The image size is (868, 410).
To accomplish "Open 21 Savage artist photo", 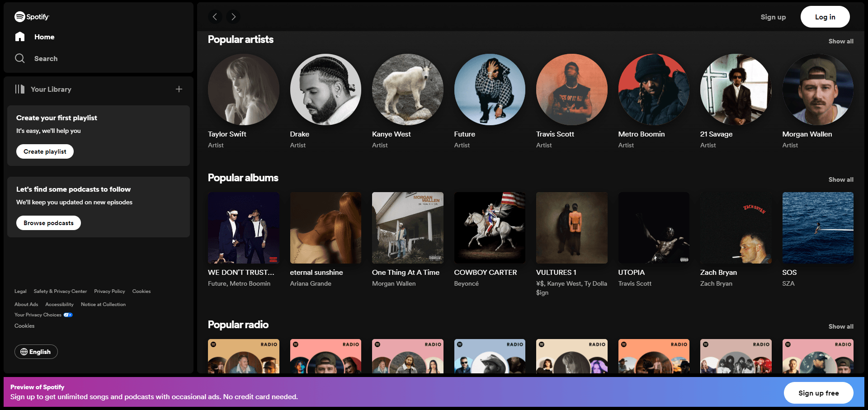I will click(x=736, y=90).
